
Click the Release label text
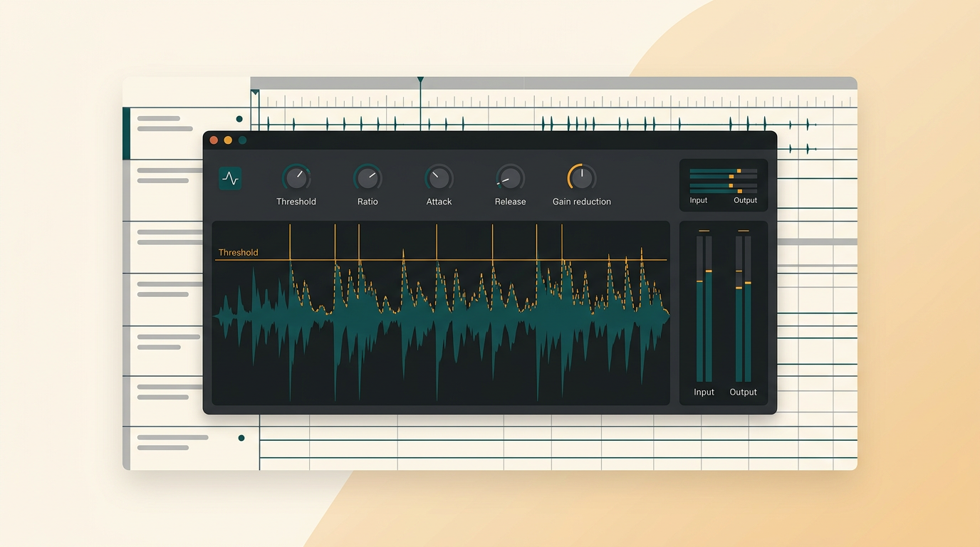(510, 202)
